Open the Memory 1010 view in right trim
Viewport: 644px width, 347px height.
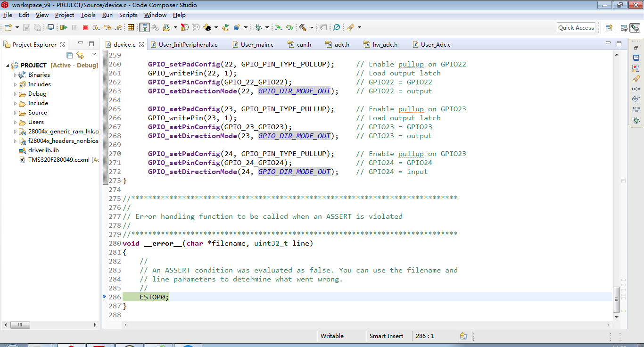tap(636, 110)
